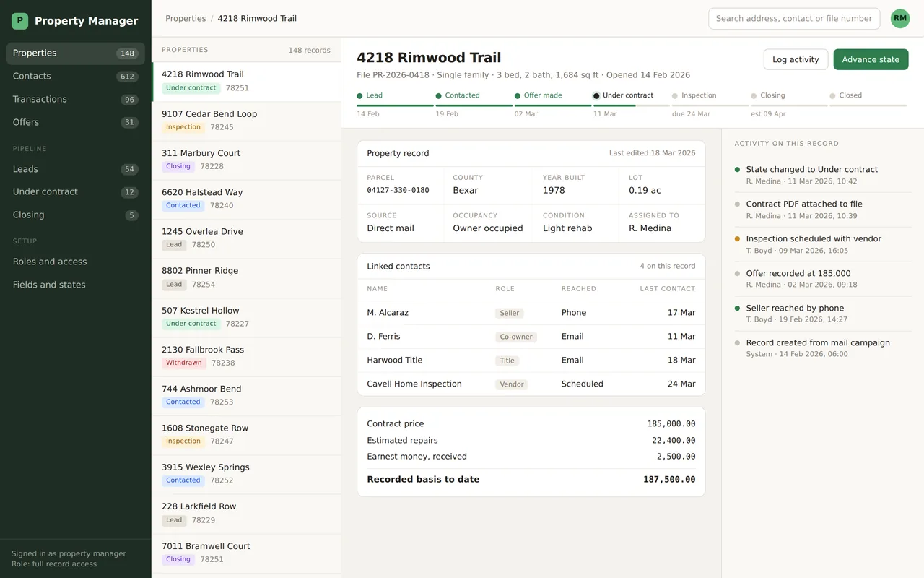Click the Last contact column header
Viewport: 924px width, 578px height.
point(668,289)
